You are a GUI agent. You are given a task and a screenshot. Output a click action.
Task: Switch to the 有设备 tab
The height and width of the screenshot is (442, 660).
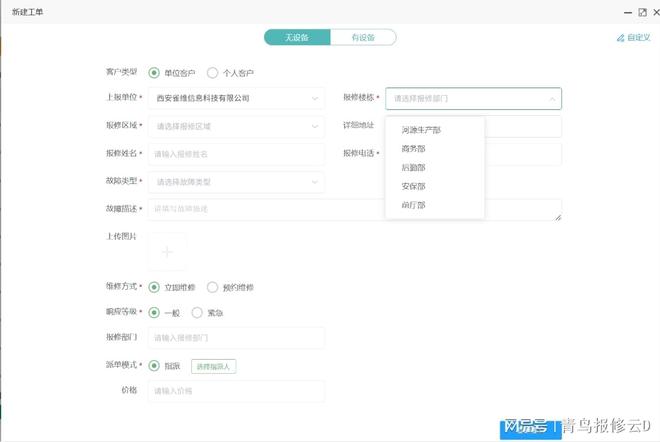point(363,37)
